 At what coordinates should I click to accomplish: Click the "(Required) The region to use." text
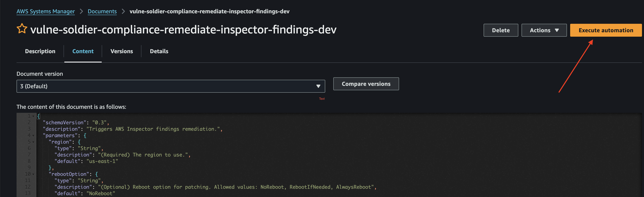tap(143, 154)
